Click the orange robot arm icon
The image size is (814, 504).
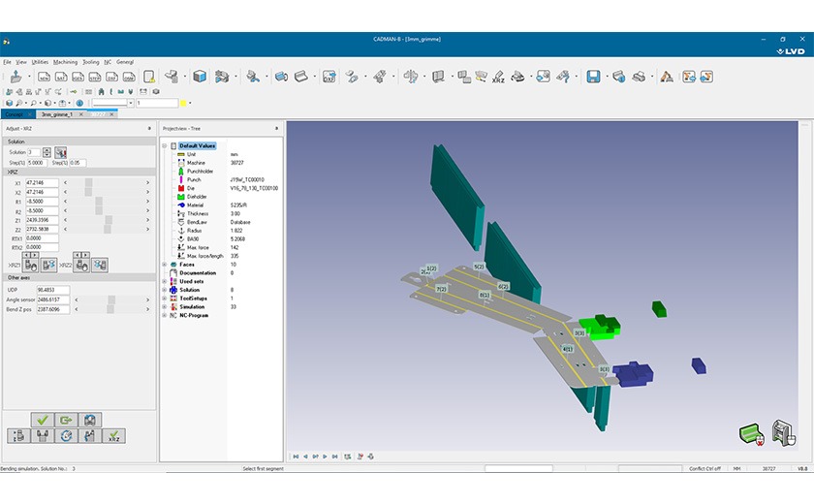[x=667, y=77]
